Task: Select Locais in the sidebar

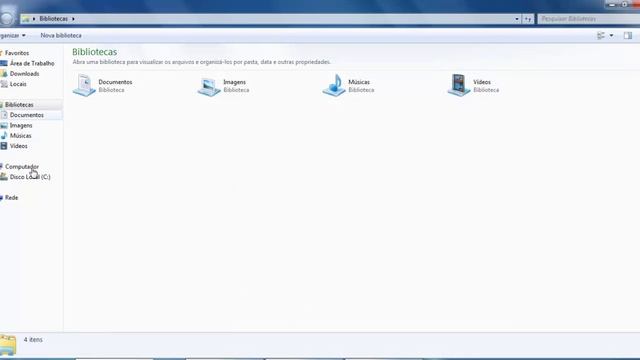Action: point(18,84)
